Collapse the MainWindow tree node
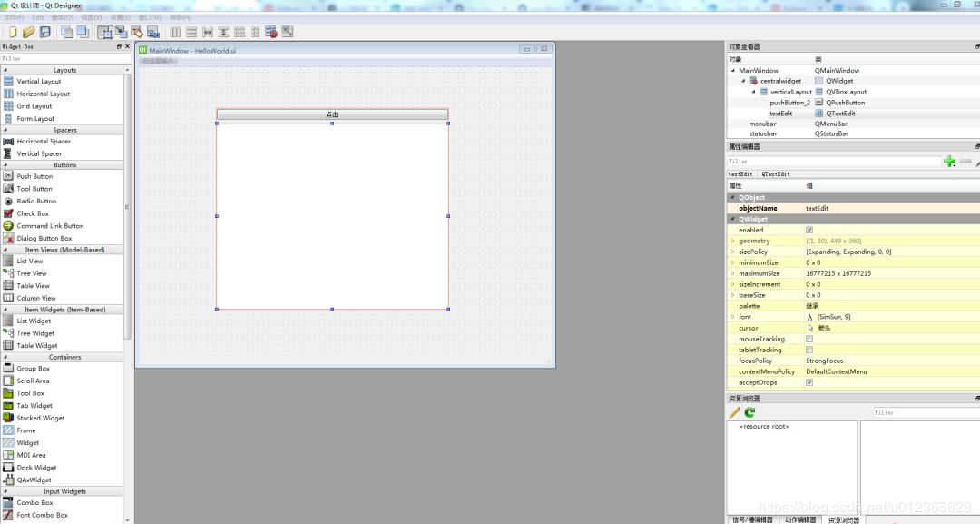 coord(733,71)
